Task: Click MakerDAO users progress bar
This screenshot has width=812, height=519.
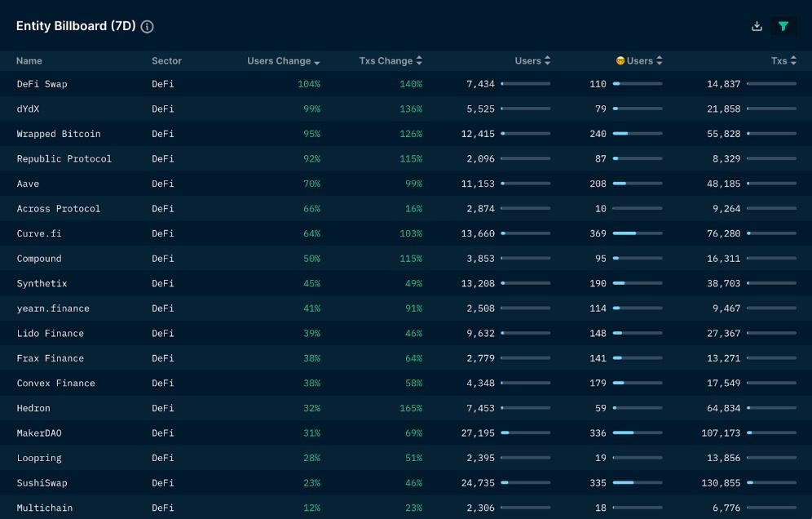Action: tap(525, 432)
